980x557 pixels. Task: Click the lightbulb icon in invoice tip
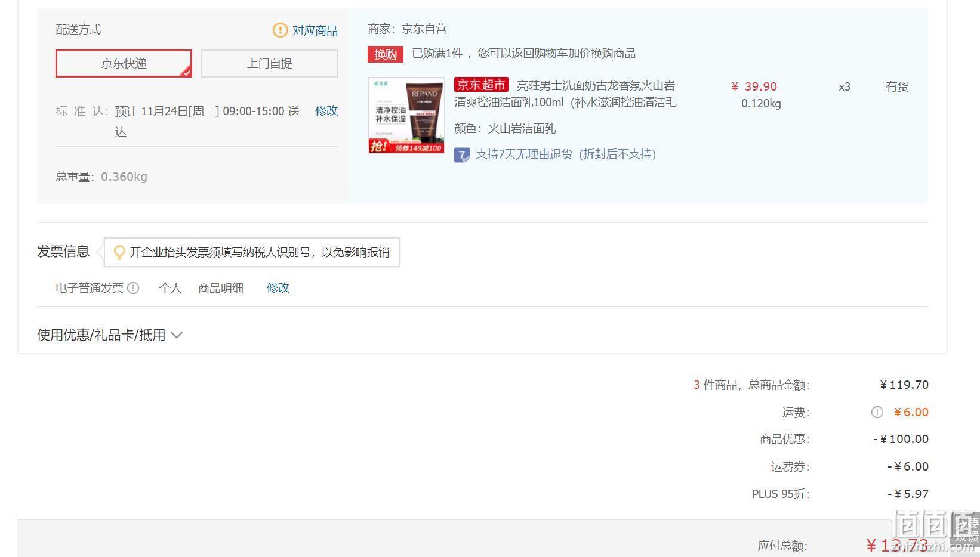pos(119,252)
